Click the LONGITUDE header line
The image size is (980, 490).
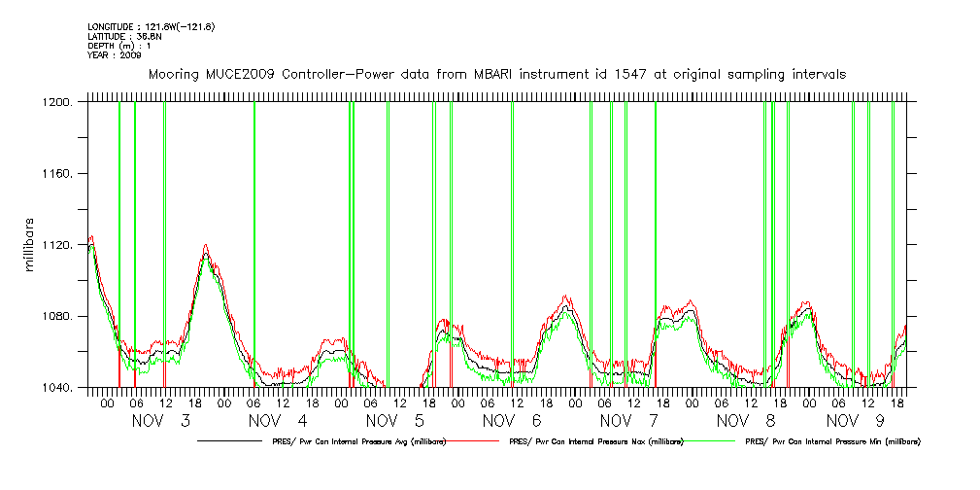click(151, 26)
